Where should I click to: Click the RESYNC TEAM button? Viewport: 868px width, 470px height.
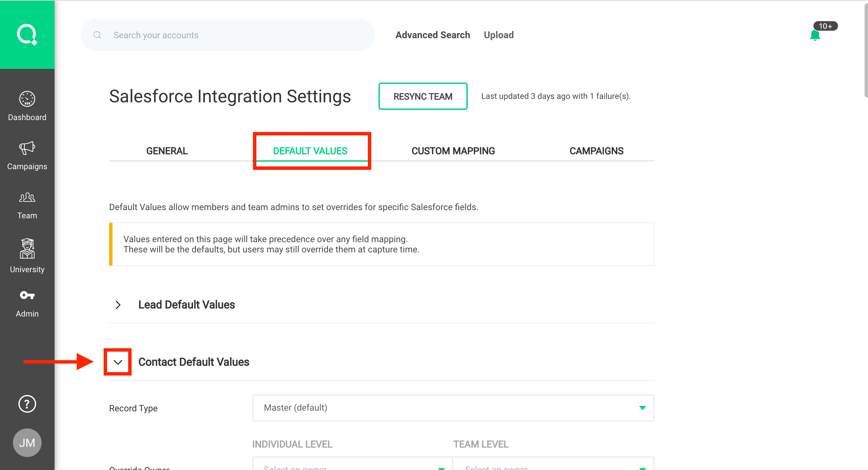[x=422, y=97]
